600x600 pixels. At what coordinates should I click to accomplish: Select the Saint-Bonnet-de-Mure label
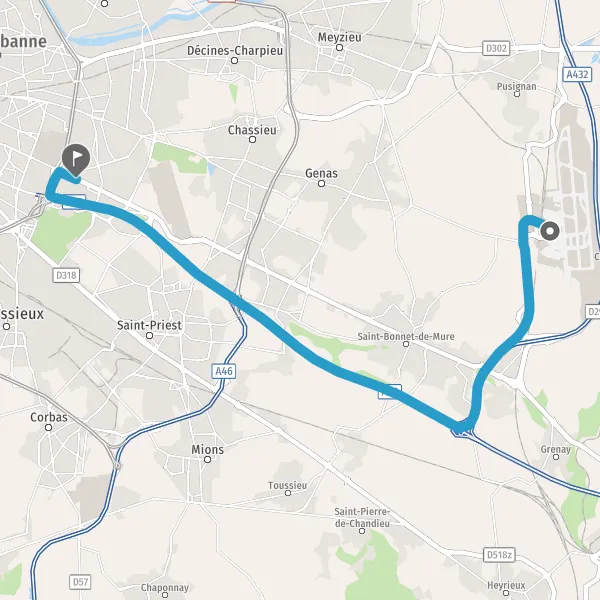(x=406, y=336)
